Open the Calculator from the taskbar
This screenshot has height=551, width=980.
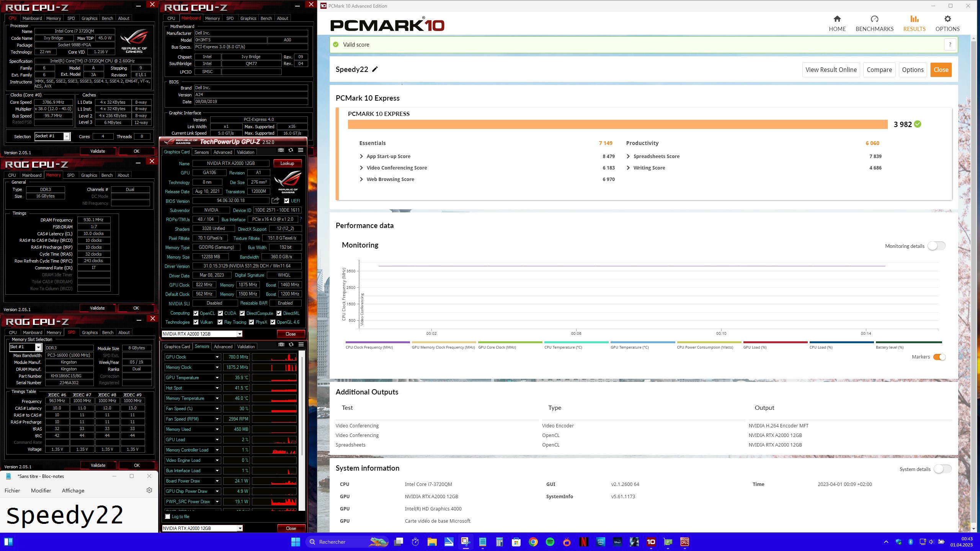click(x=500, y=542)
